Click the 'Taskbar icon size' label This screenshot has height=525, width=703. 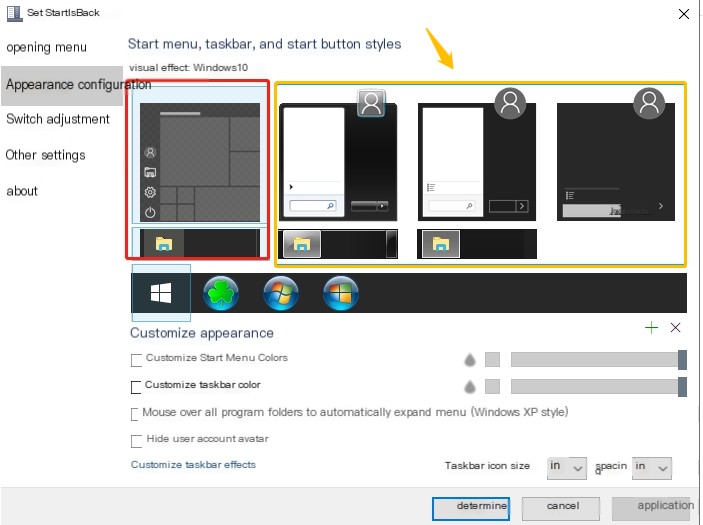click(x=487, y=466)
